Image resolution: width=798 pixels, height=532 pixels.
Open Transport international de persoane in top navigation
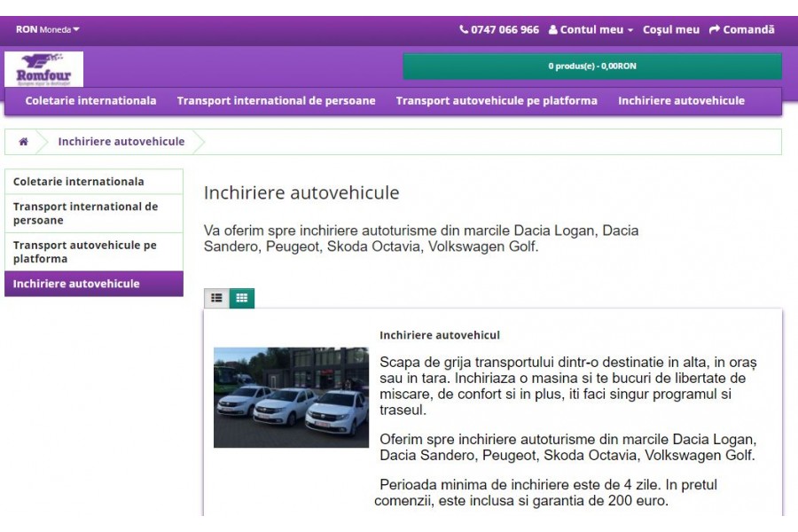tap(277, 101)
